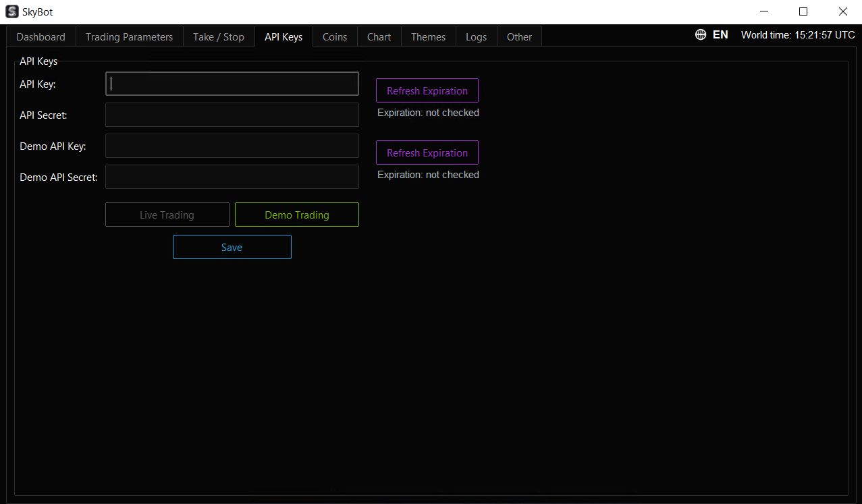Switch to the Chart tab

pyautogui.click(x=379, y=37)
